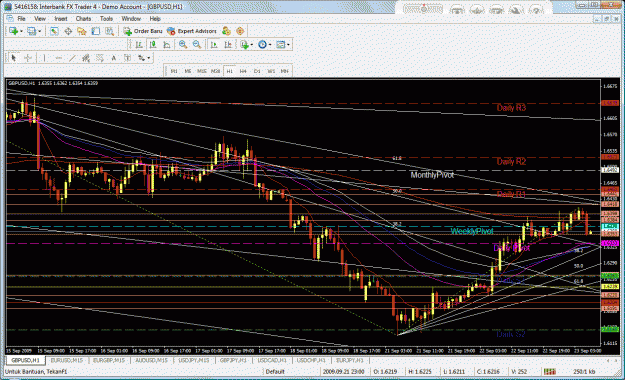The width and height of the screenshot is (625, 380).
Task: Switch to the USDJPY,M15 chart tab
Action: click(x=194, y=360)
